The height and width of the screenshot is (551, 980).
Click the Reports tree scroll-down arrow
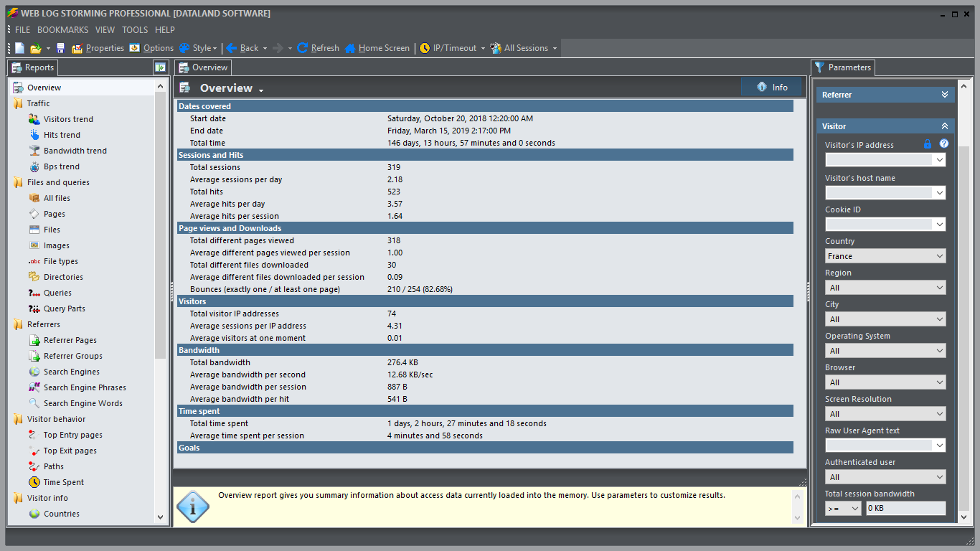[160, 517]
